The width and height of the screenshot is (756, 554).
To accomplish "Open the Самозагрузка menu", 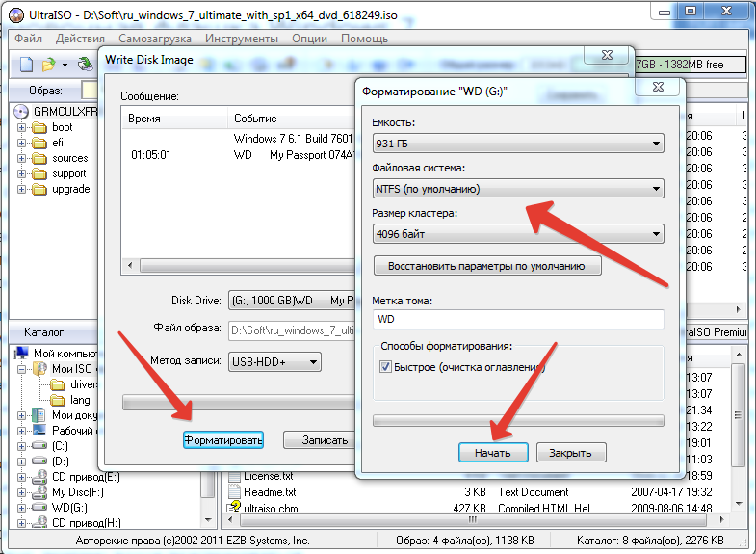I will pyautogui.click(x=155, y=39).
